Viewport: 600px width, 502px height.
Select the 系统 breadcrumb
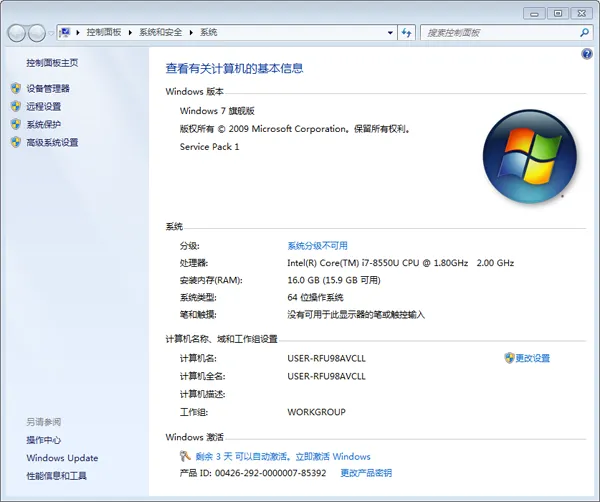coord(209,33)
